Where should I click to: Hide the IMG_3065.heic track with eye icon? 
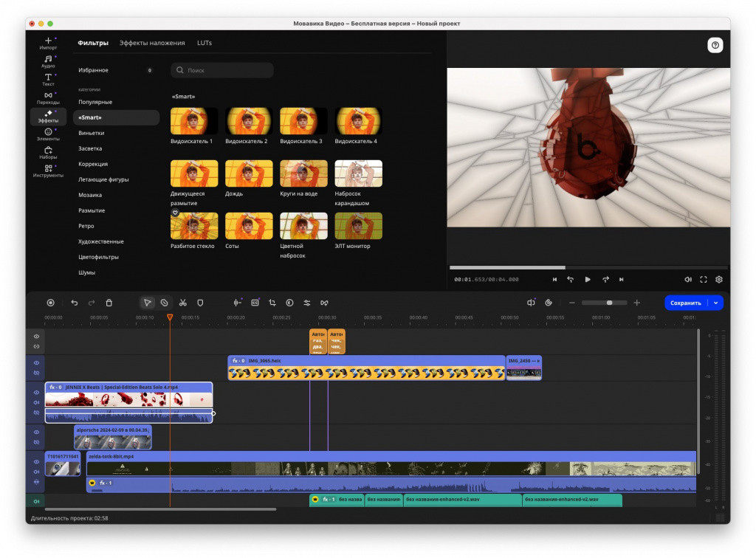click(x=36, y=362)
